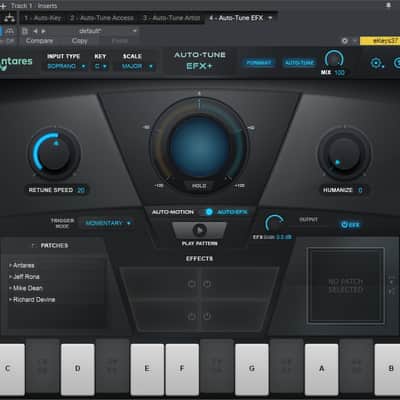Screen dimensions: 400x400
Task: Switch to the 2 - Auto-Tune Access tab
Action: 102,18
